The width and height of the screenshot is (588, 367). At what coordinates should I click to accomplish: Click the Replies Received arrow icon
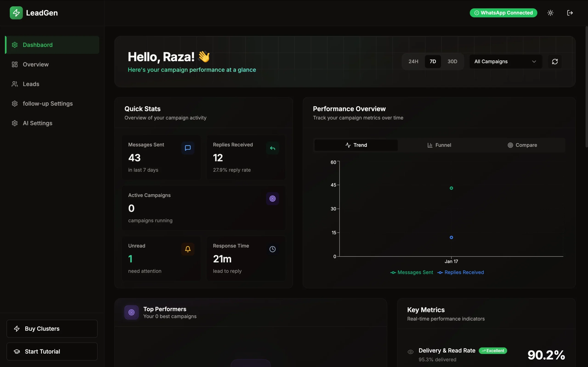[272, 148]
